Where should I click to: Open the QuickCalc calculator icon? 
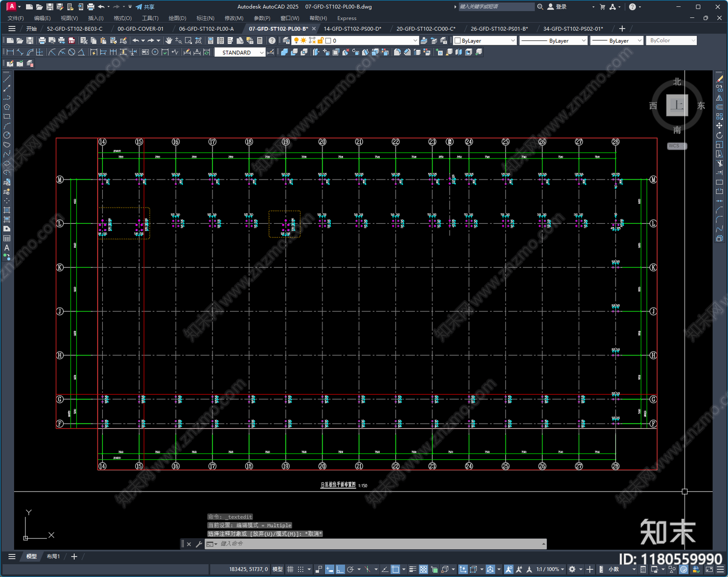(260, 40)
